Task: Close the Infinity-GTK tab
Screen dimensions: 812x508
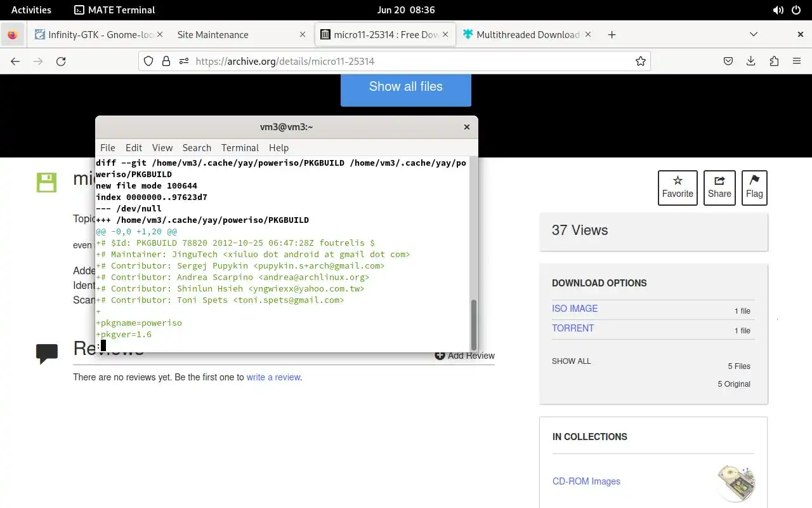Action: [x=159, y=35]
